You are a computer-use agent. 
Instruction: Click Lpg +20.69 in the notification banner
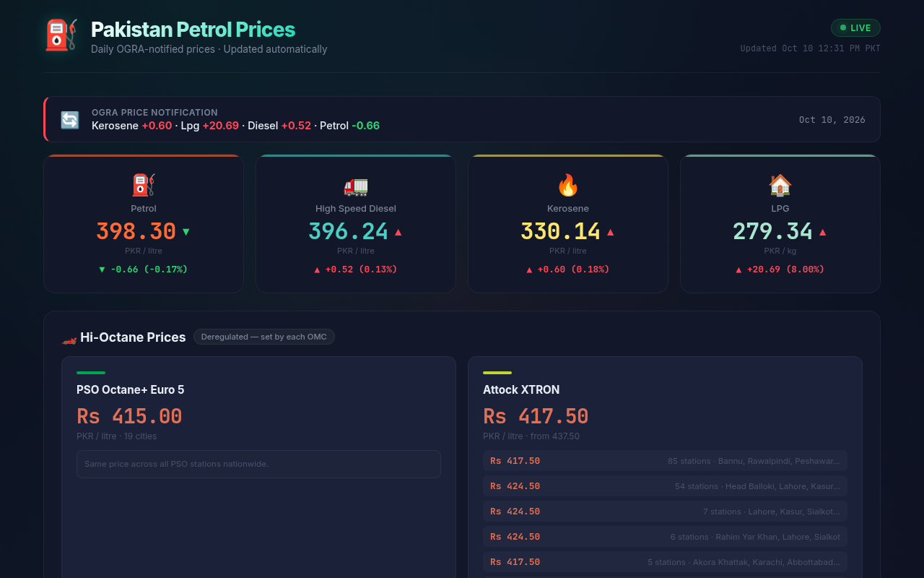pyautogui.click(x=209, y=126)
